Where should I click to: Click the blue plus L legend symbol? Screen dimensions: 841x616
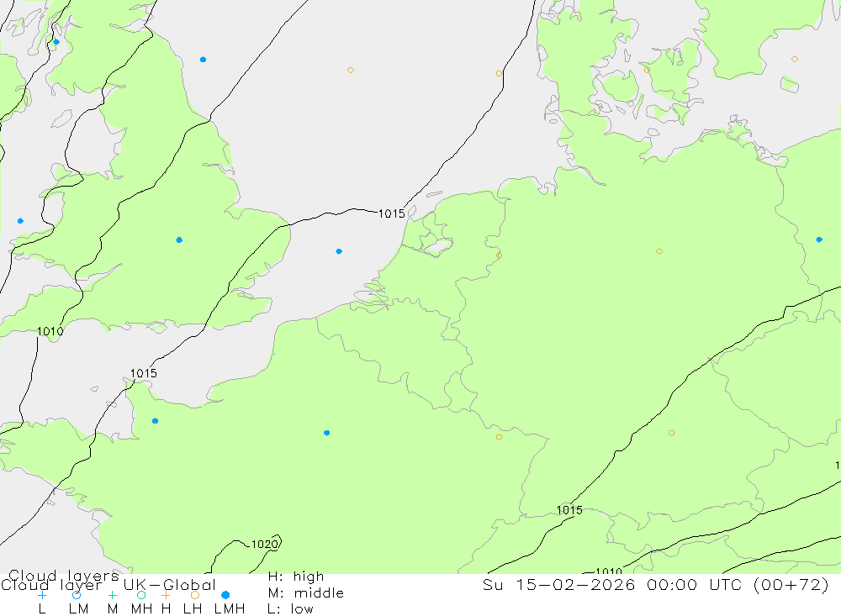tap(42, 595)
